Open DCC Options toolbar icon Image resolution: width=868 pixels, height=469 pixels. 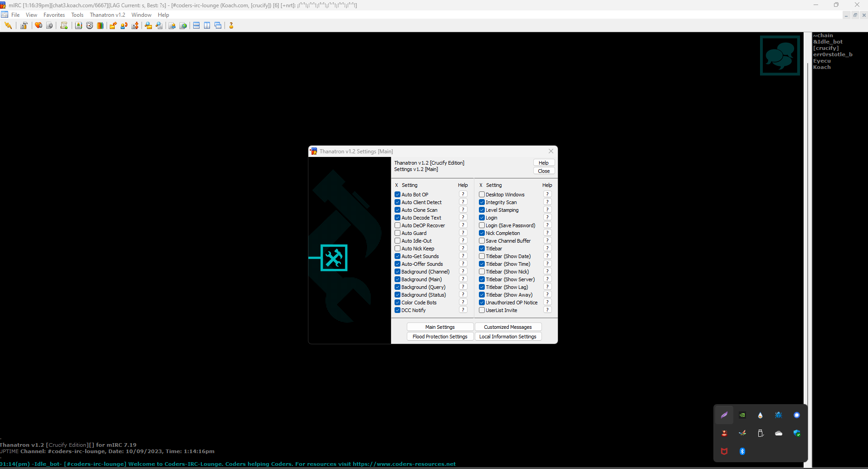[135, 25]
